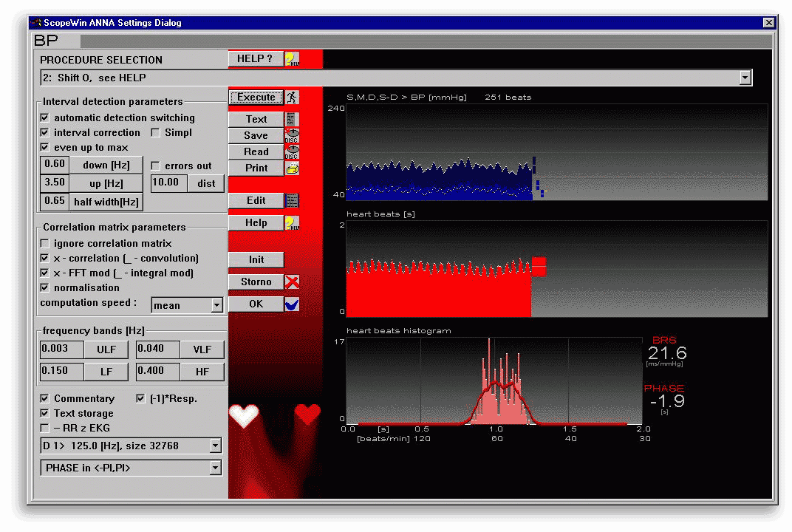Image resolution: width=792 pixels, height=532 pixels.
Task: Toggle the [-1]*Resp. checkbox
Action: click(141, 398)
